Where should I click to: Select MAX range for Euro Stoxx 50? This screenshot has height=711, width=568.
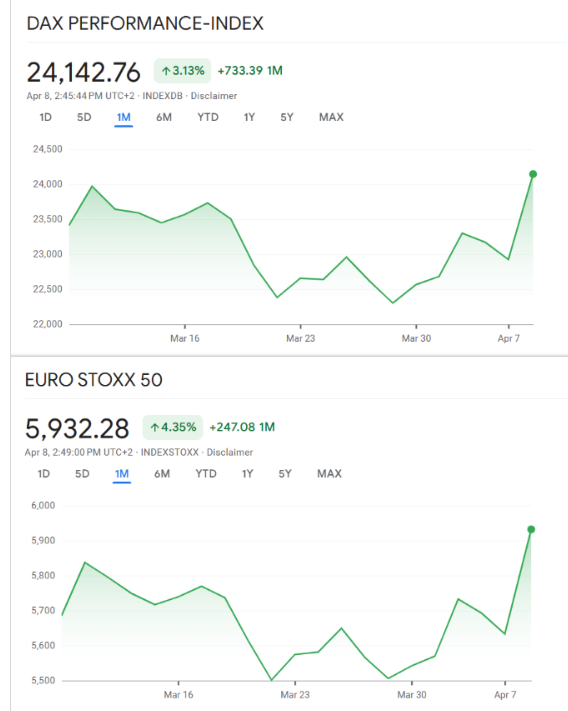coord(329,474)
